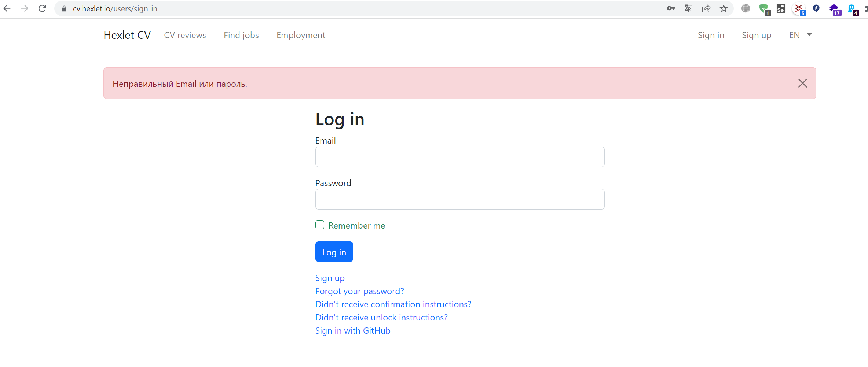Image resolution: width=868 pixels, height=367 pixels.
Task: Click the forward navigation arrow
Action: tap(25, 8)
